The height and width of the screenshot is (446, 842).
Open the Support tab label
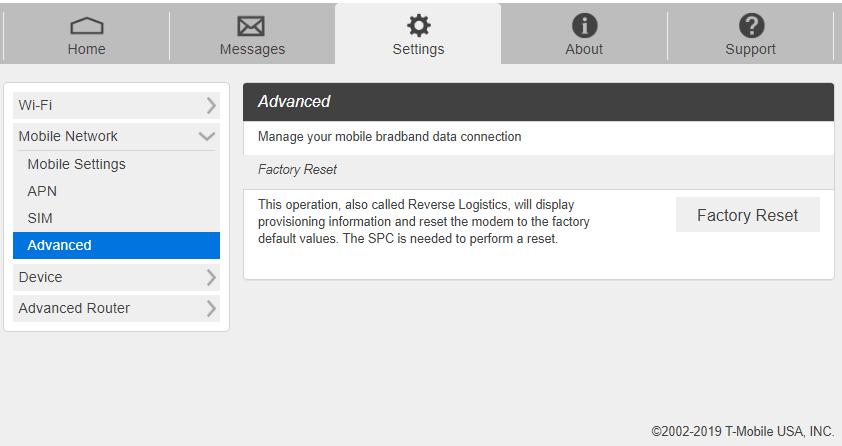tap(750, 49)
